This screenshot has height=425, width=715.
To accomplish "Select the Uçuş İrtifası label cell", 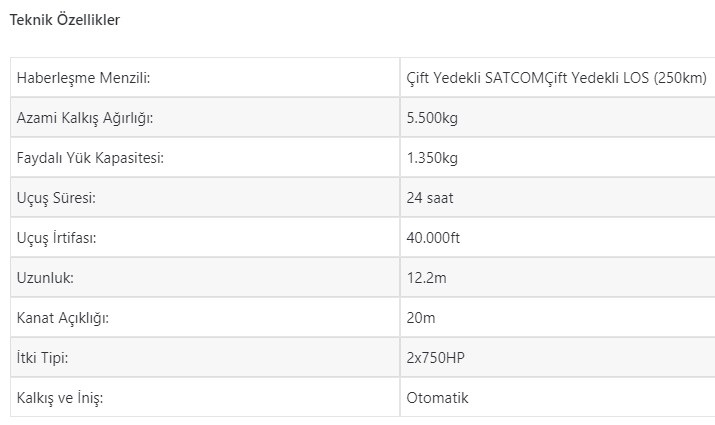I will 57,238.
